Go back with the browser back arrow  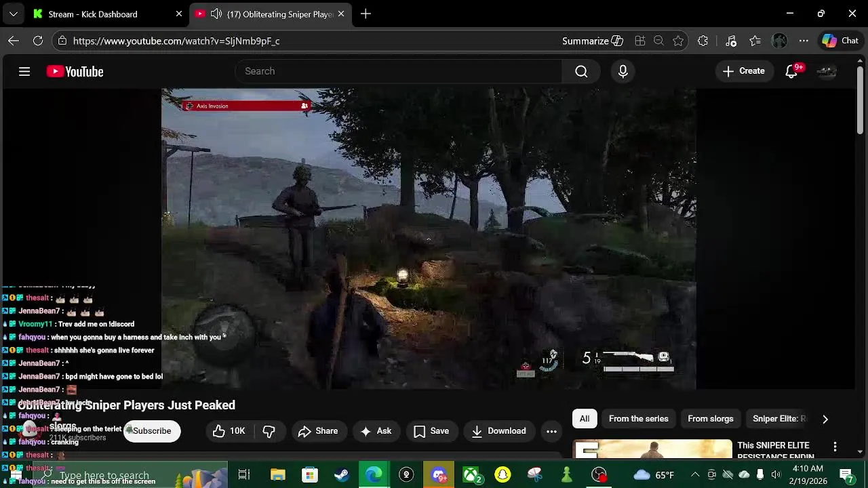(x=14, y=41)
